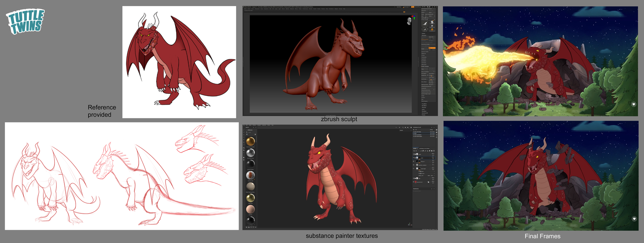Expand the Subtool palette section
The image size is (644, 243).
click(423, 34)
